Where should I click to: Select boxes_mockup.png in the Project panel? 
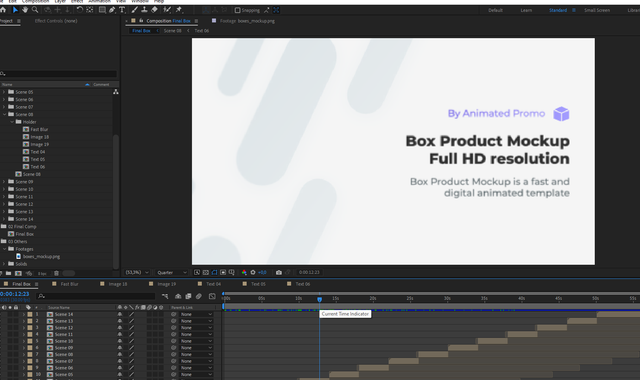(x=41, y=256)
